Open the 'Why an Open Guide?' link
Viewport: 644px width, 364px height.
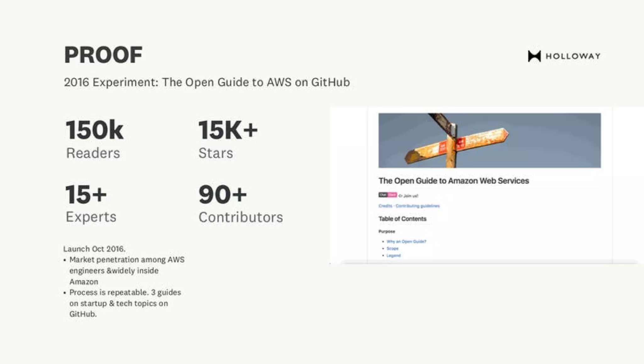coord(406,242)
